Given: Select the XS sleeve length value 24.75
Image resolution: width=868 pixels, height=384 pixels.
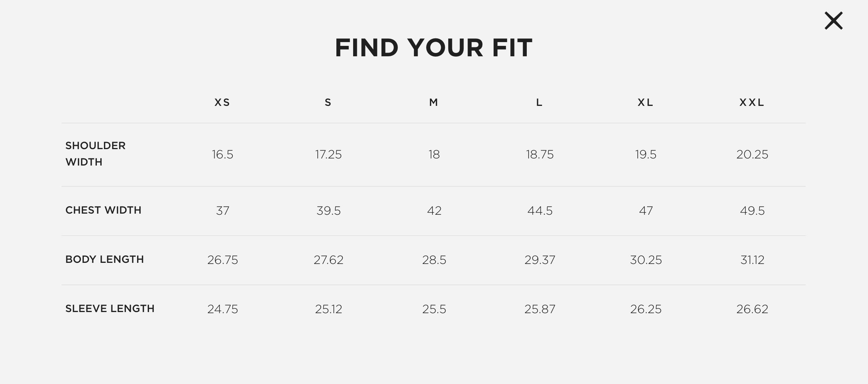Looking at the screenshot, I should pyautogui.click(x=222, y=309).
